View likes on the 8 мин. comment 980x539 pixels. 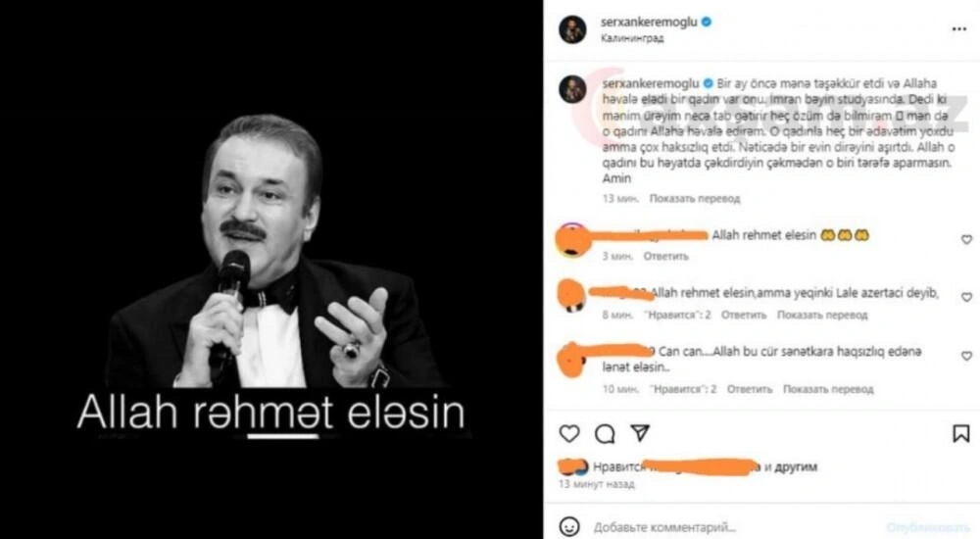tap(677, 316)
